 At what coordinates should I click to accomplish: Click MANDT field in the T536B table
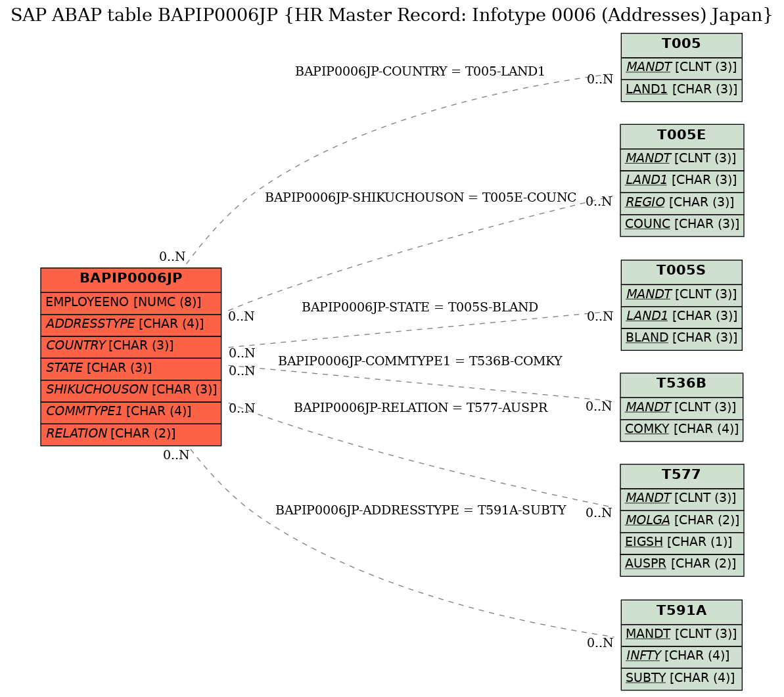point(681,408)
